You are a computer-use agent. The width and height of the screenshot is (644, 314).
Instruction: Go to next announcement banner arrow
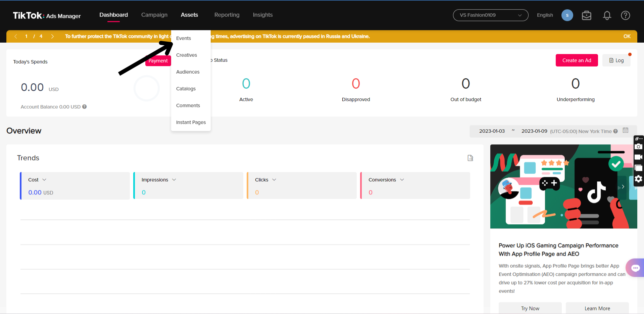tap(52, 36)
